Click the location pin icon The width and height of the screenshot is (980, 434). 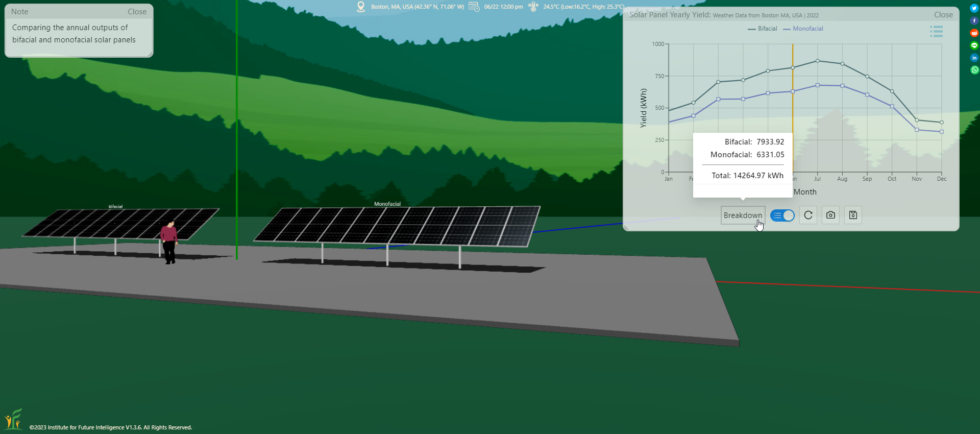pyautogui.click(x=361, y=7)
